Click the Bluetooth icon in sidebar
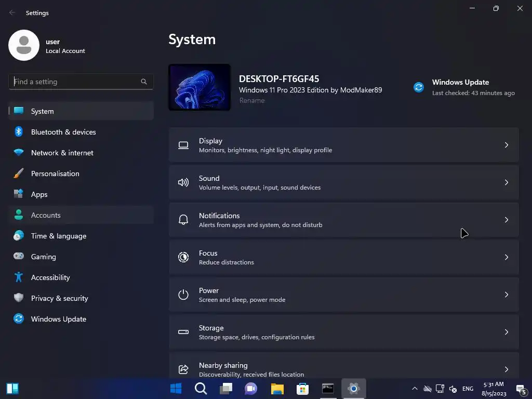 pos(19,131)
